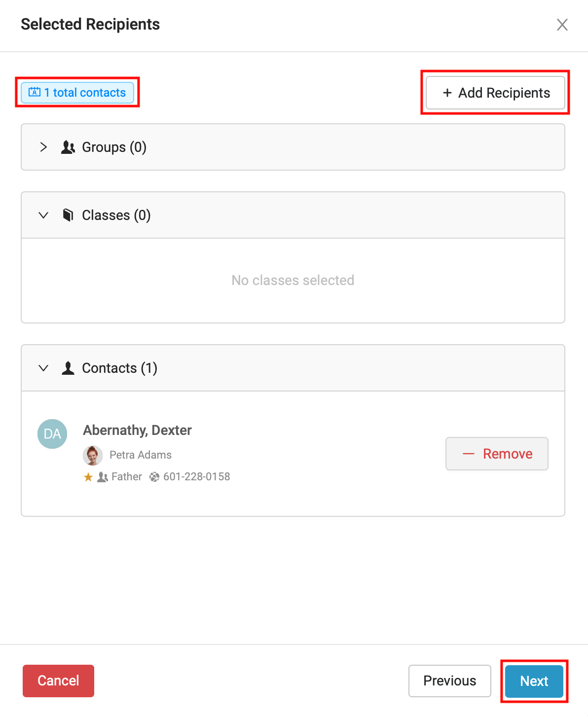588x716 pixels.
Task: Collapse the Contacts section chevron
Action: [43, 368]
